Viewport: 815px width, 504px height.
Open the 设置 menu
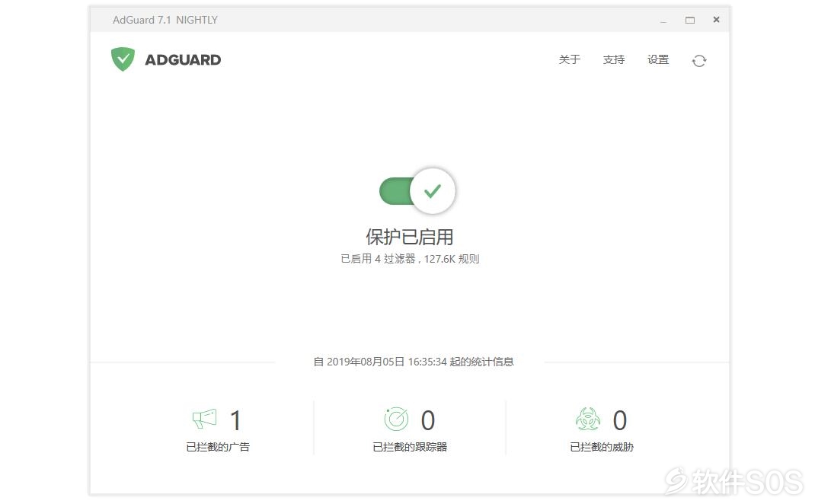[658, 59]
